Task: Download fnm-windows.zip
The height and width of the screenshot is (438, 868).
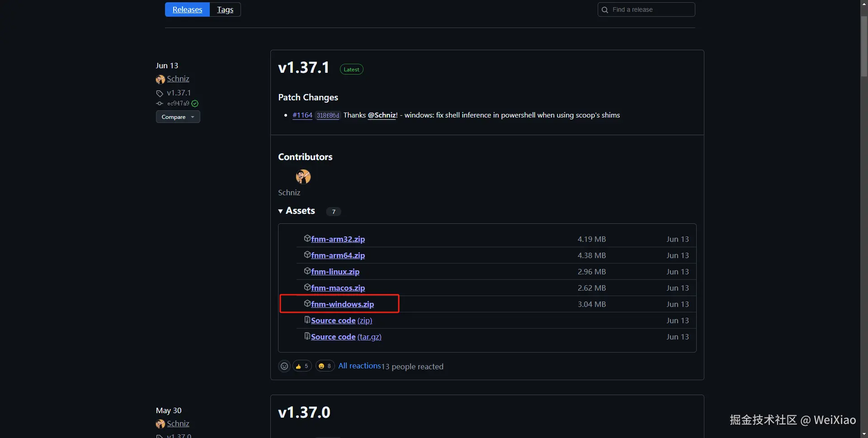Action: point(342,304)
